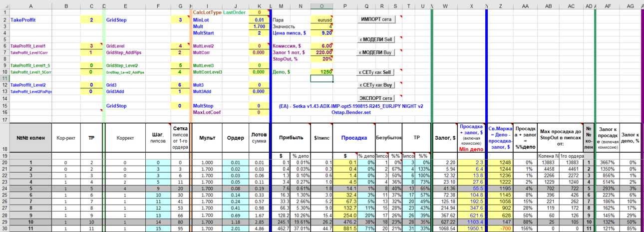Click the eurusd pair cell
Viewport: 644px width, 232px height.
pos(322,19)
